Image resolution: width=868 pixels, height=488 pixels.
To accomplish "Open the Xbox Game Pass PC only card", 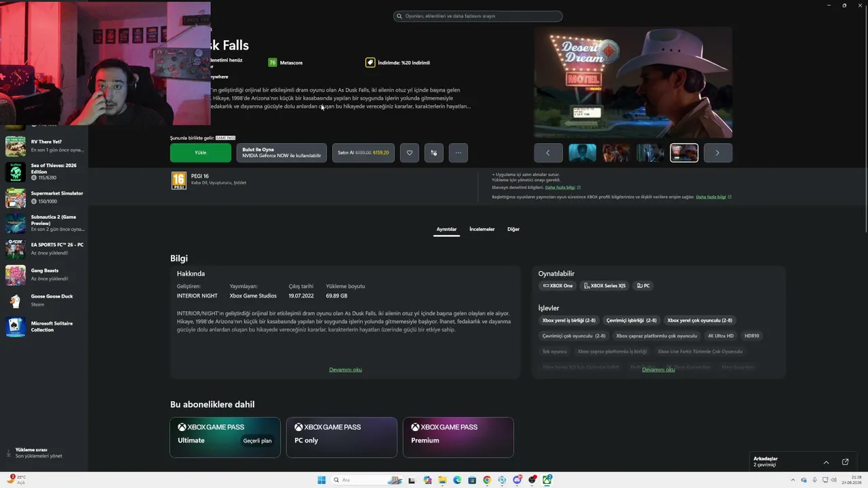I will click(342, 437).
